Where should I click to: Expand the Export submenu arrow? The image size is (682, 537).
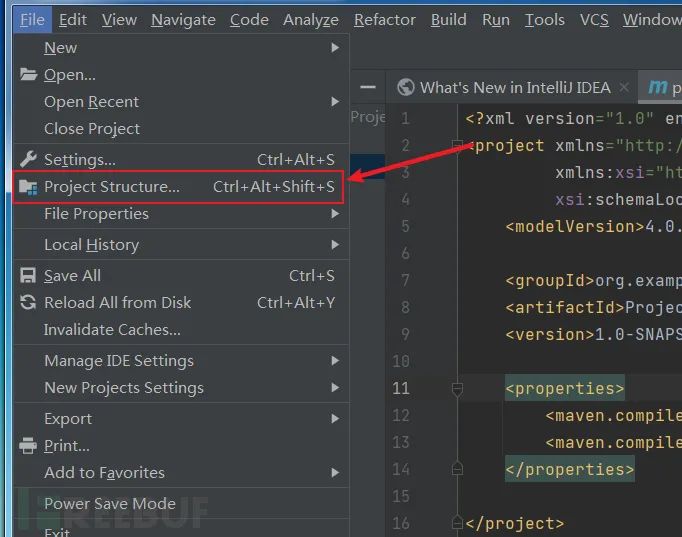pyautogui.click(x=335, y=419)
